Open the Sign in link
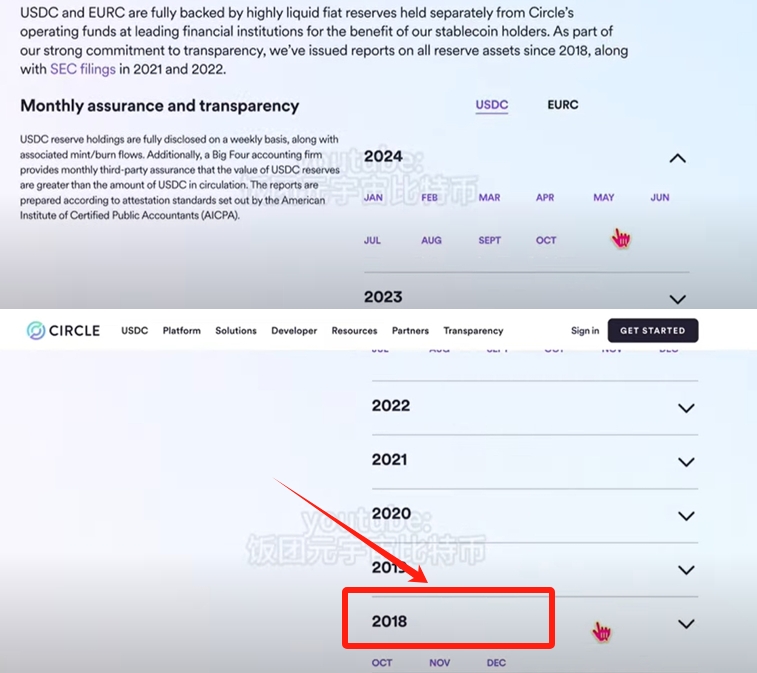Image resolution: width=757 pixels, height=673 pixels. [x=585, y=331]
